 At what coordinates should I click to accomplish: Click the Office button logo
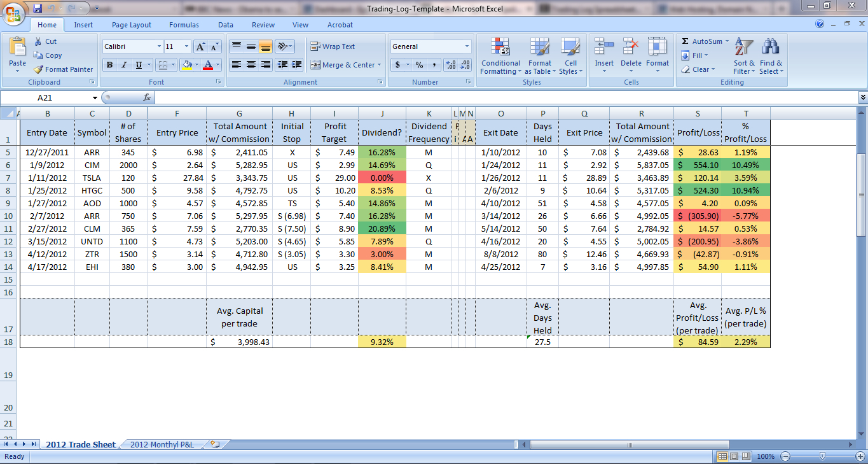(x=14, y=14)
